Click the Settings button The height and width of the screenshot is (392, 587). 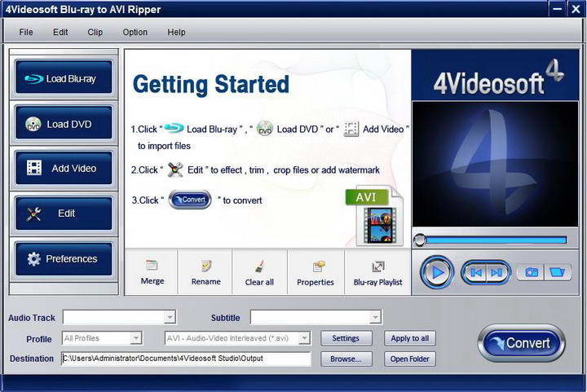(x=346, y=338)
